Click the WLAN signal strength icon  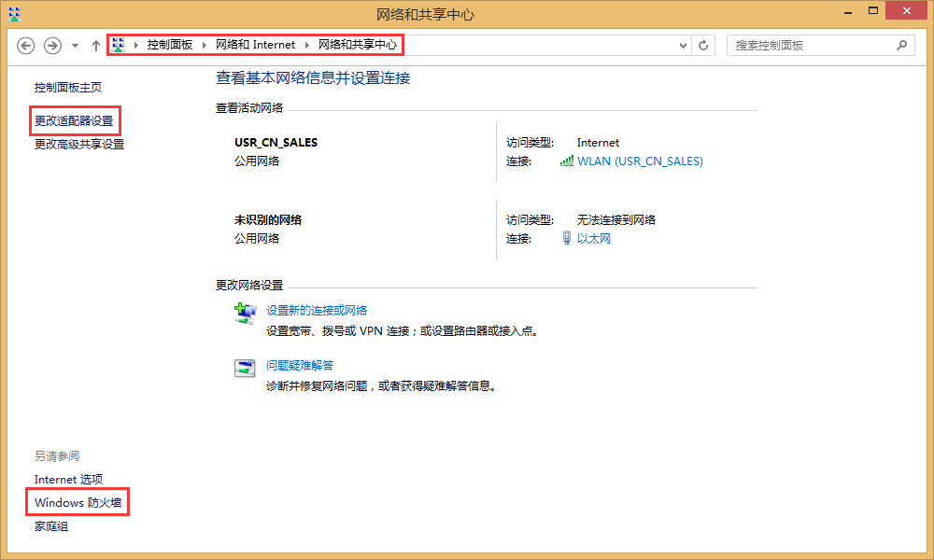[566, 161]
